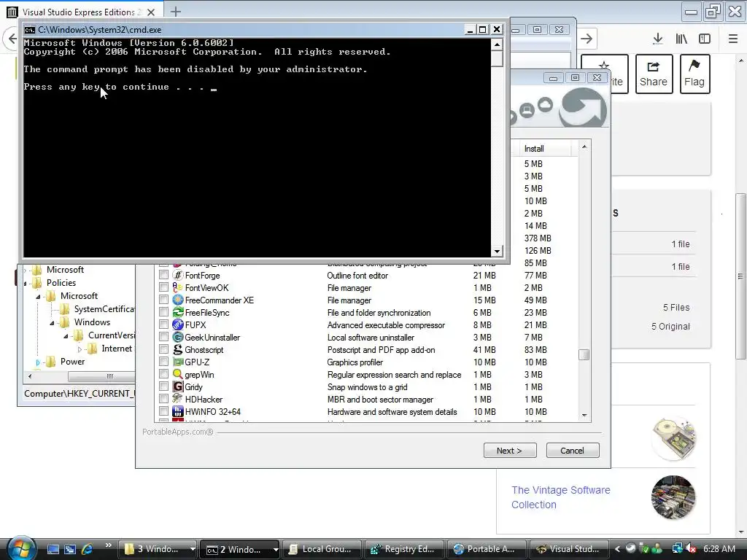Click the Ghostscript app icon
The height and width of the screenshot is (560, 747).
point(178,349)
